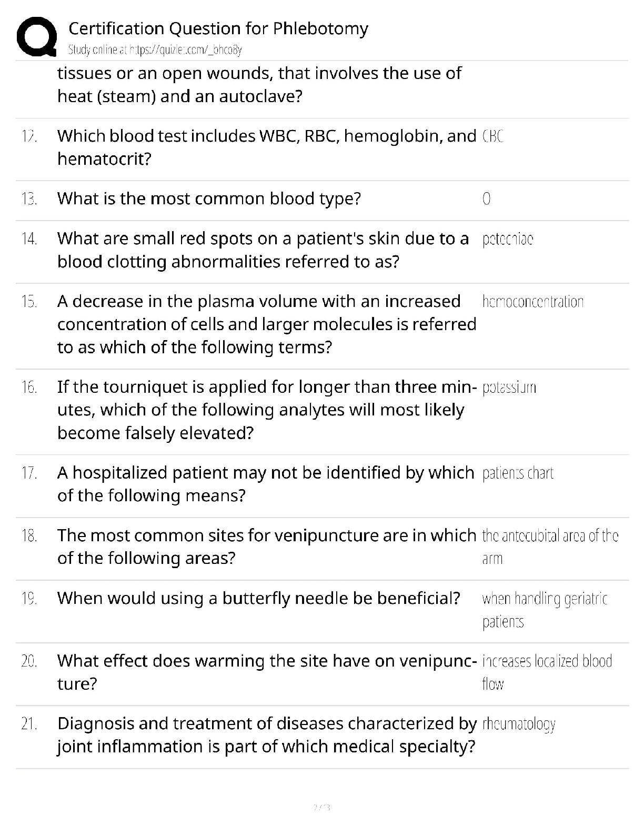Click the Quizlet Q logo icon
Image resolution: width=644 pixels, height=834 pixels.
click(37, 37)
